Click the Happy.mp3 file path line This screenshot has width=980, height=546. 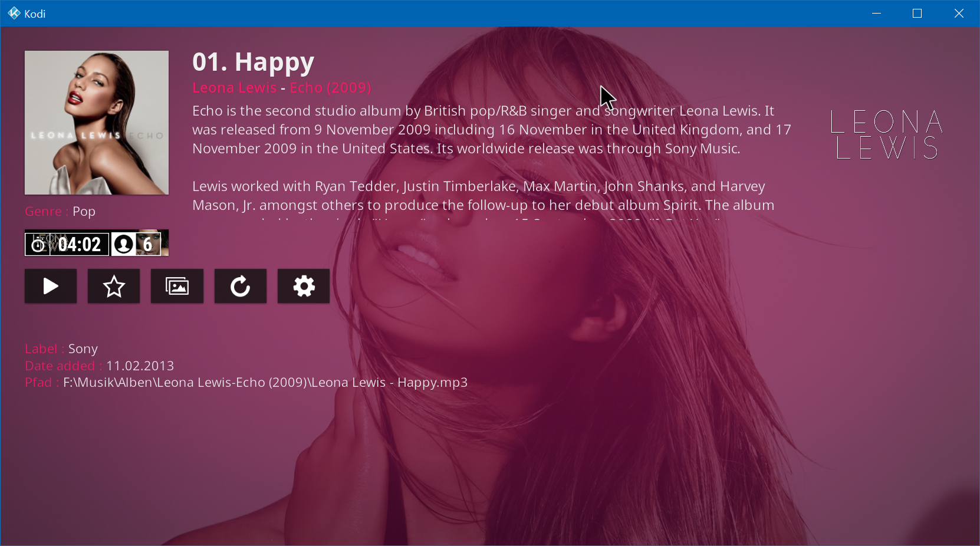coord(246,382)
